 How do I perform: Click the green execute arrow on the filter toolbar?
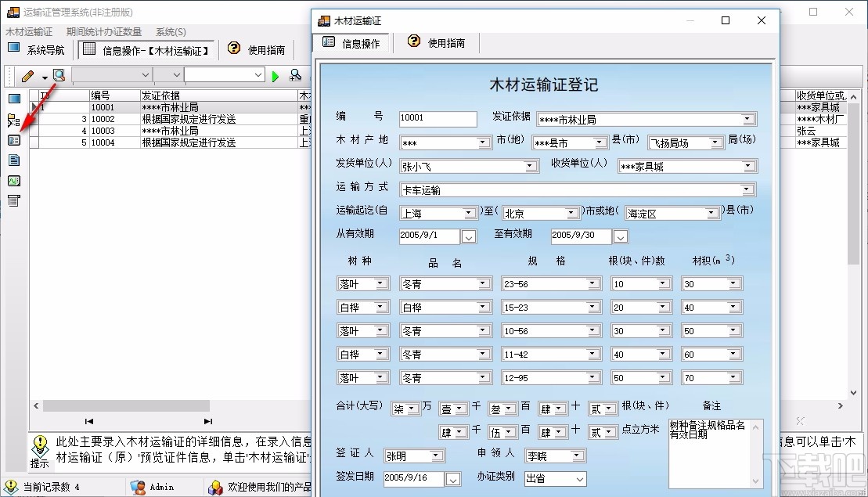[x=274, y=75]
